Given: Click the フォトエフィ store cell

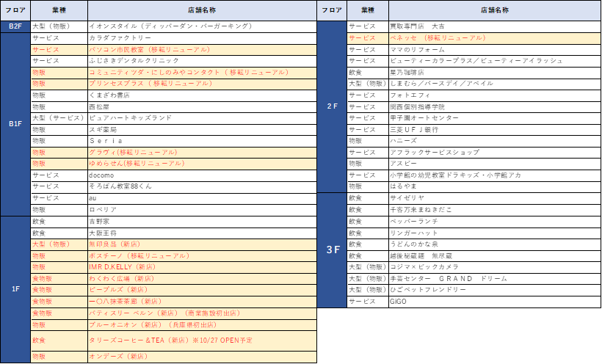Looking at the screenshot, I should (495, 95).
